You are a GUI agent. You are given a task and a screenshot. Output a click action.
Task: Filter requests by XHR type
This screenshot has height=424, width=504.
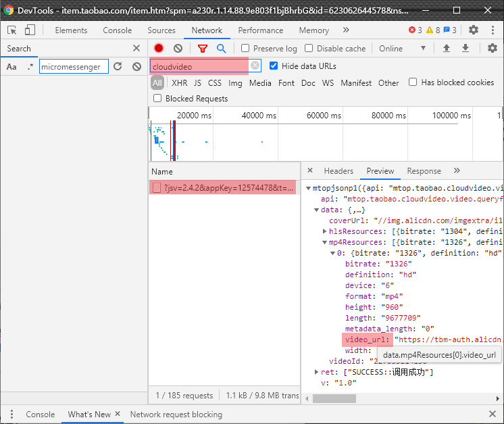pos(179,83)
